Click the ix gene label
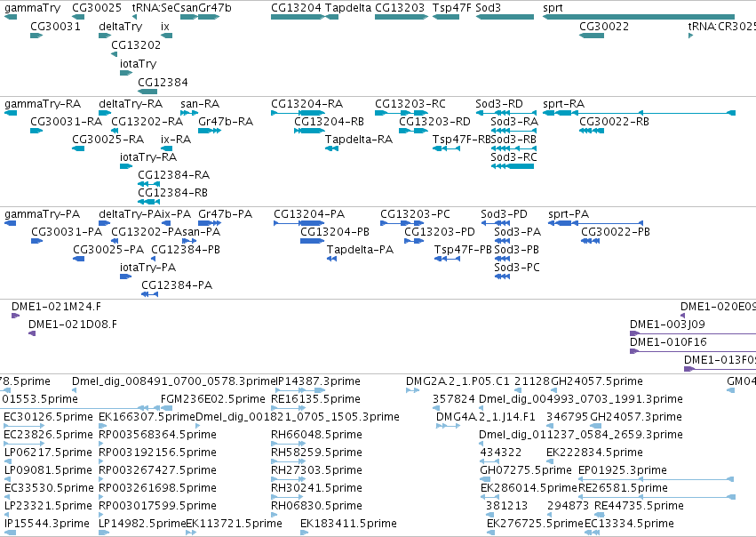 pos(165,26)
